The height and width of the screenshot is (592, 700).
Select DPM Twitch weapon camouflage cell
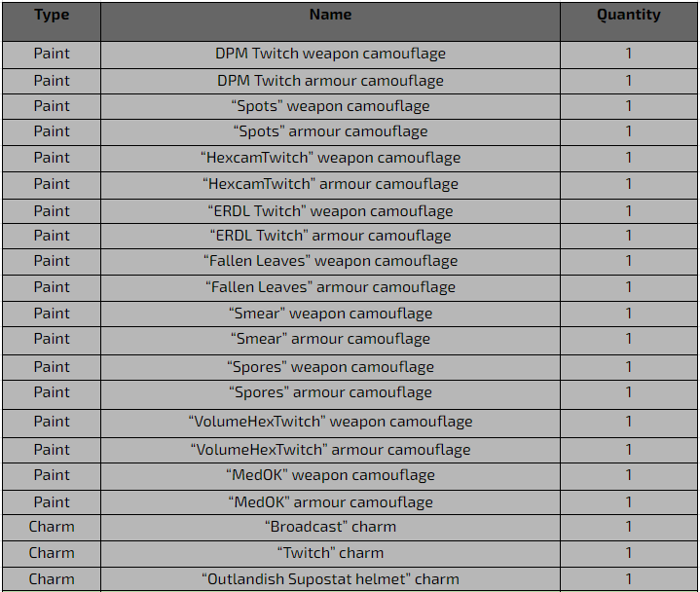tap(330, 54)
